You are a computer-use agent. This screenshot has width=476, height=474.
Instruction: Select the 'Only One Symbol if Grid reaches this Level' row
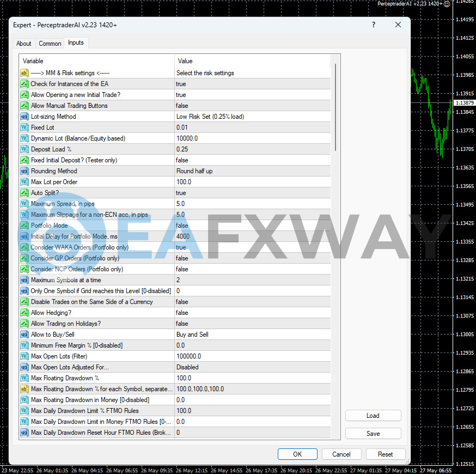tap(175, 291)
